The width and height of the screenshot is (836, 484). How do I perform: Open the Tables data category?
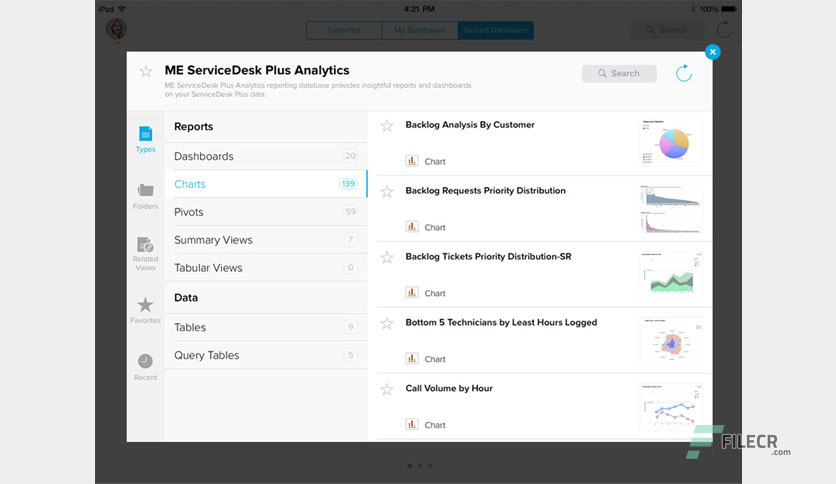pos(266,327)
